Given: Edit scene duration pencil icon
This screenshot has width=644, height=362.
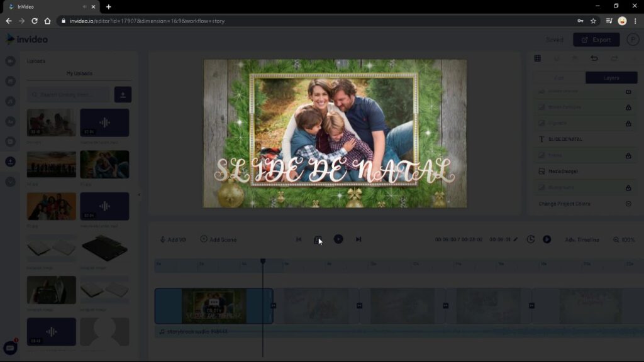Looking at the screenshot, I should pyautogui.click(x=516, y=239).
